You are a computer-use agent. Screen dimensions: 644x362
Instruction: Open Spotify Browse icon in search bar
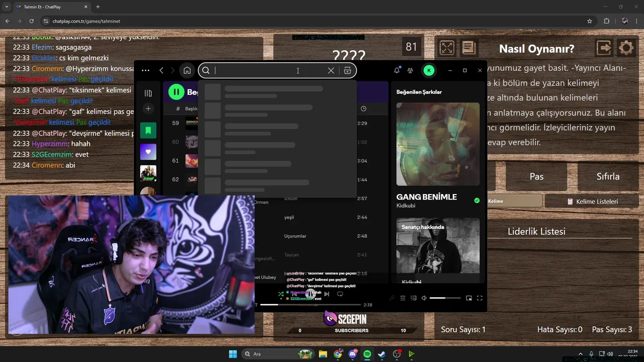(x=347, y=70)
